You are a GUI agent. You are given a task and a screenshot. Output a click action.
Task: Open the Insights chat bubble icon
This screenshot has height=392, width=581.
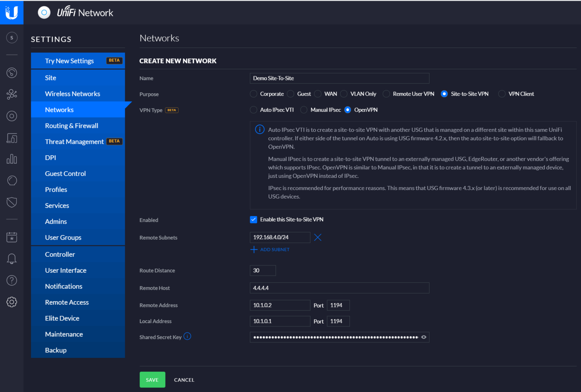click(x=12, y=181)
